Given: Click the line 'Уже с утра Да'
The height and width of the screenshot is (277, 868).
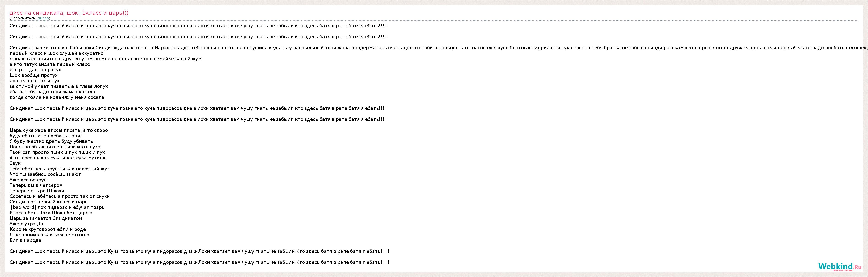Looking at the screenshot, I should pyautogui.click(x=26, y=224).
